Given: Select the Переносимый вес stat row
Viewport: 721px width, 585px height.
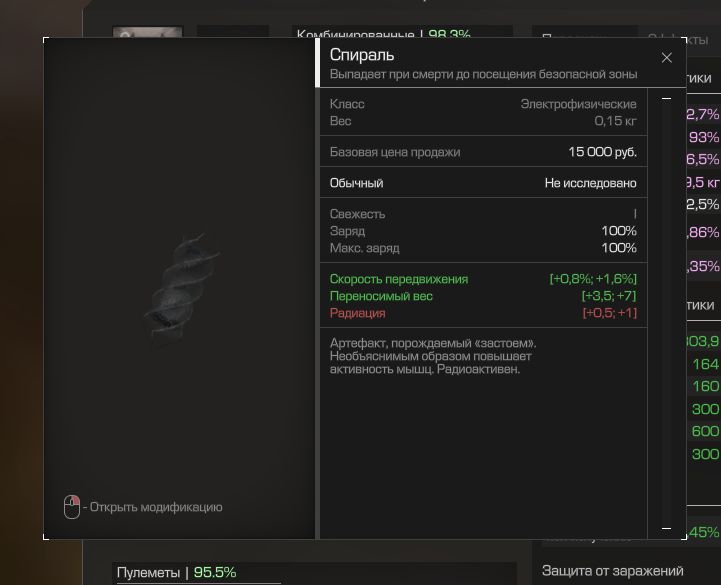Looking at the screenshot, I should (x=483, y=296).
